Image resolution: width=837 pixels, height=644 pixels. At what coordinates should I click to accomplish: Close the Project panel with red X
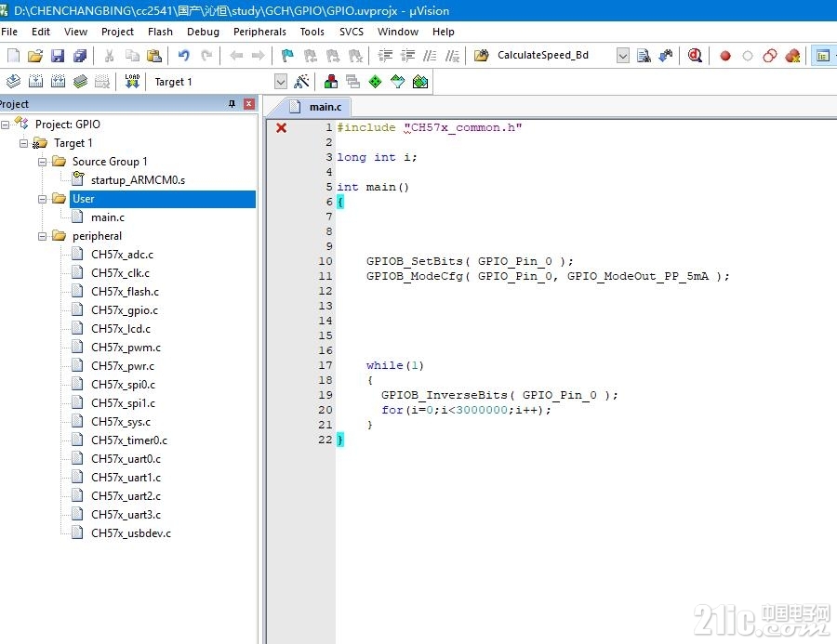[248, 103]
